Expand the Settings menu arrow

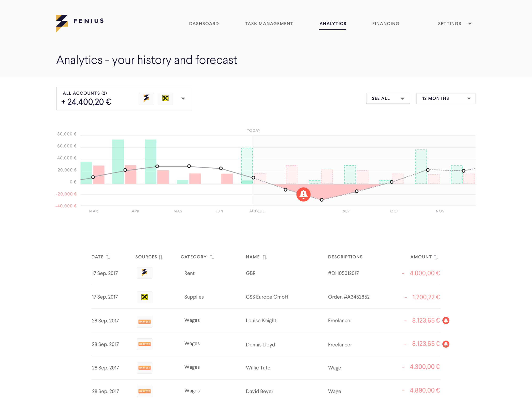(470, 24)
